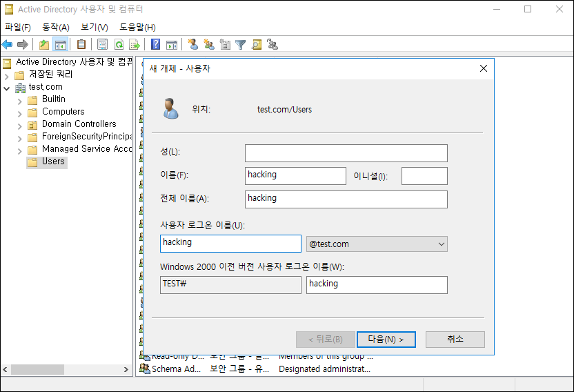Open Help with blue question icon
The height and width of the screenshot is (392, 574).
(156, 44)
